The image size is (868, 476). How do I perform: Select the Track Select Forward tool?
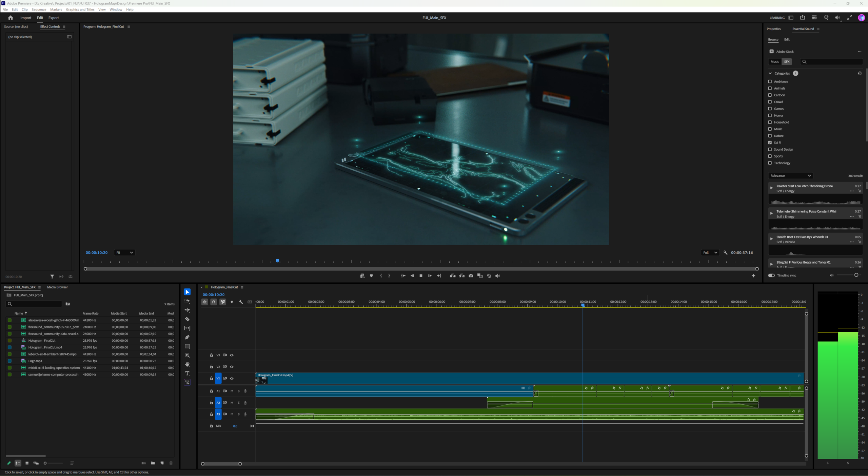pyautogui.click(x=187, y=301)
